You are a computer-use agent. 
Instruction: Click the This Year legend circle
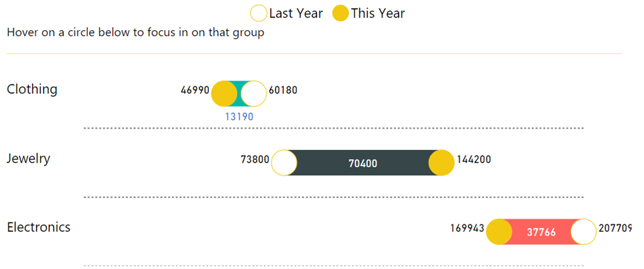340,13
